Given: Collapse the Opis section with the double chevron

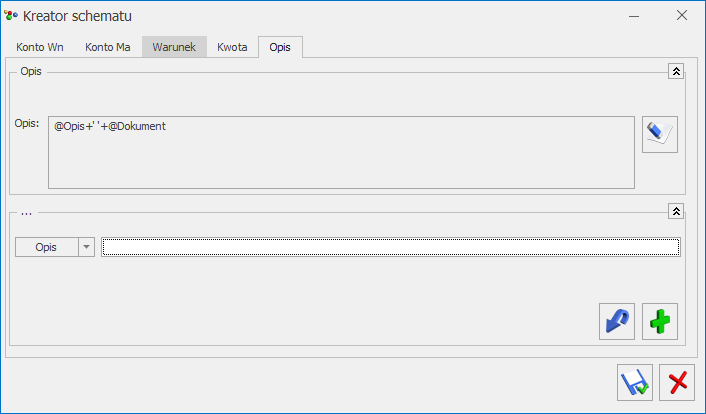Looking at the screenshot, I should click(676, 71).
